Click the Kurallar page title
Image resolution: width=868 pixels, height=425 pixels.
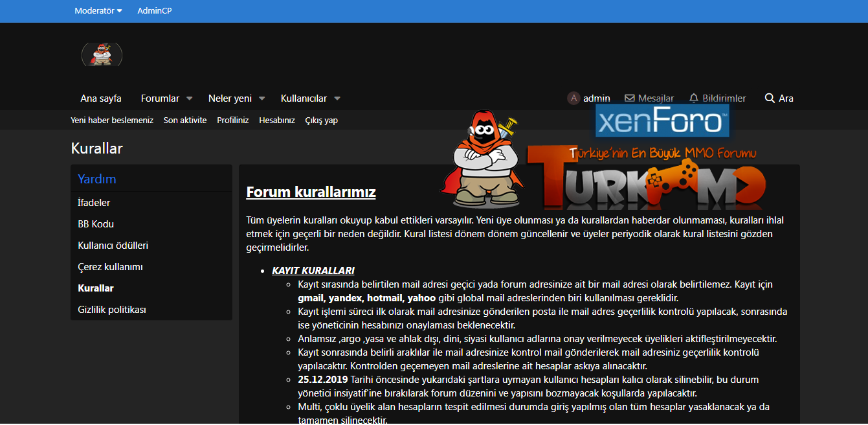point(97,148)
